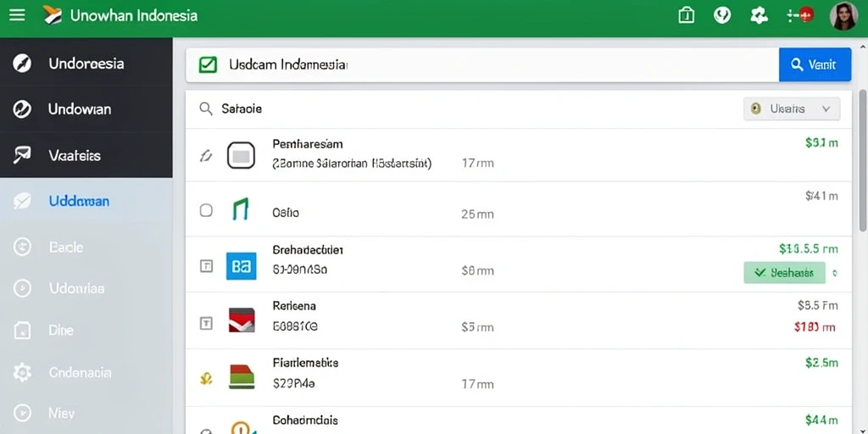Click the rounded square icon for Pemharesam

pyautogui.click(x=241, y=156)
